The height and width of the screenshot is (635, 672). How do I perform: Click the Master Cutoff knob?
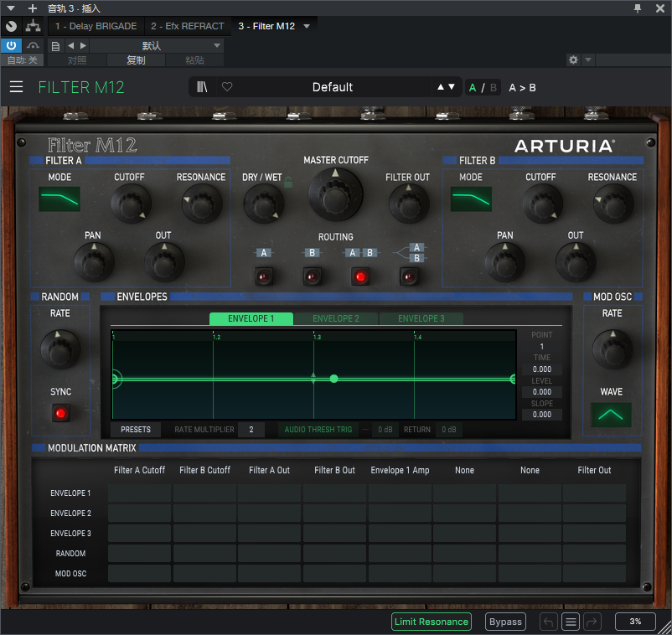click(x=335, y=195)
